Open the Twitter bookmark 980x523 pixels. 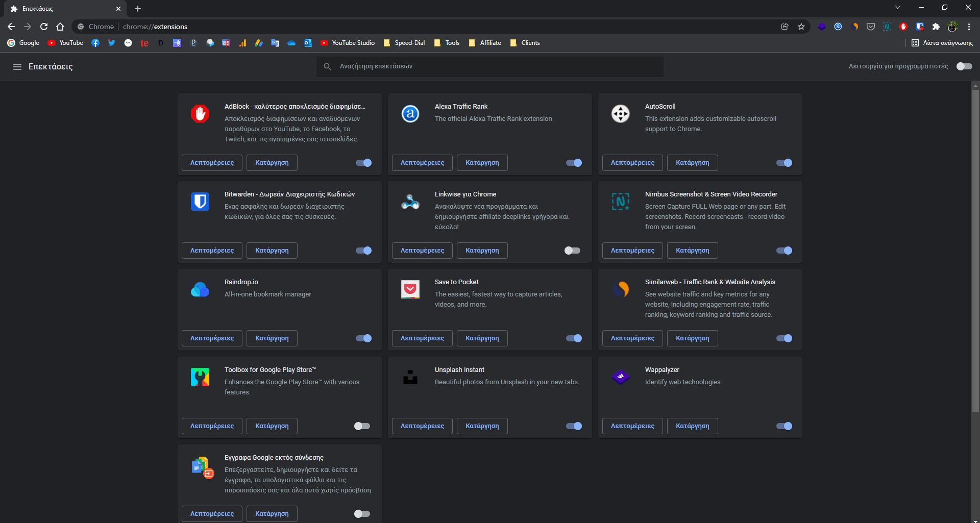point(112,43)
